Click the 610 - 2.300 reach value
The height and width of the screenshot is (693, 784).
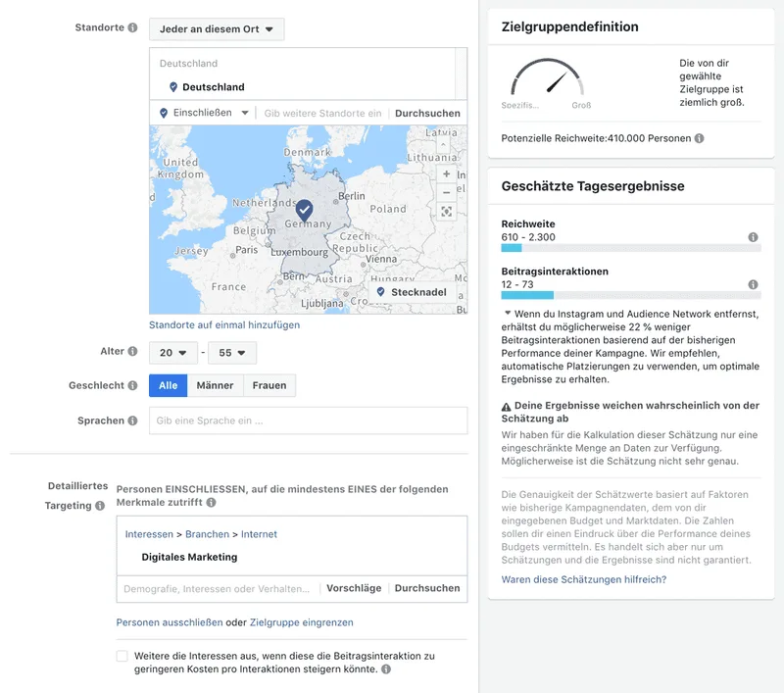pos(528,237)
